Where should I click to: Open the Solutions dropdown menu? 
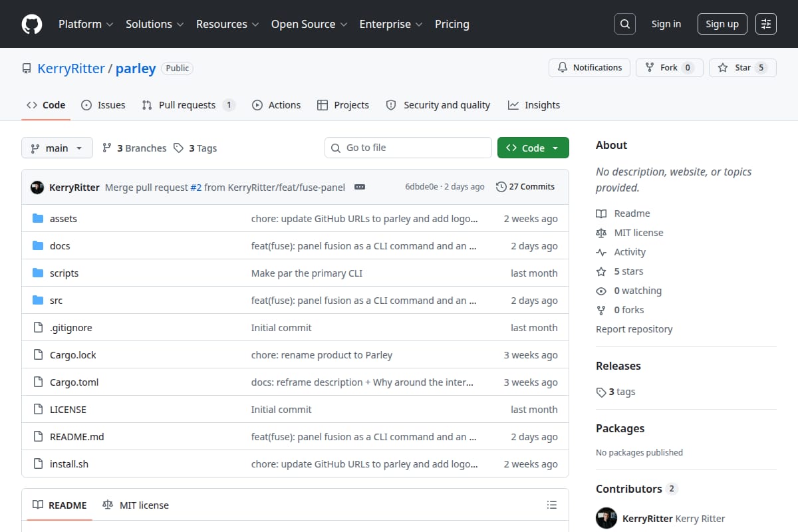pos(154,24)
